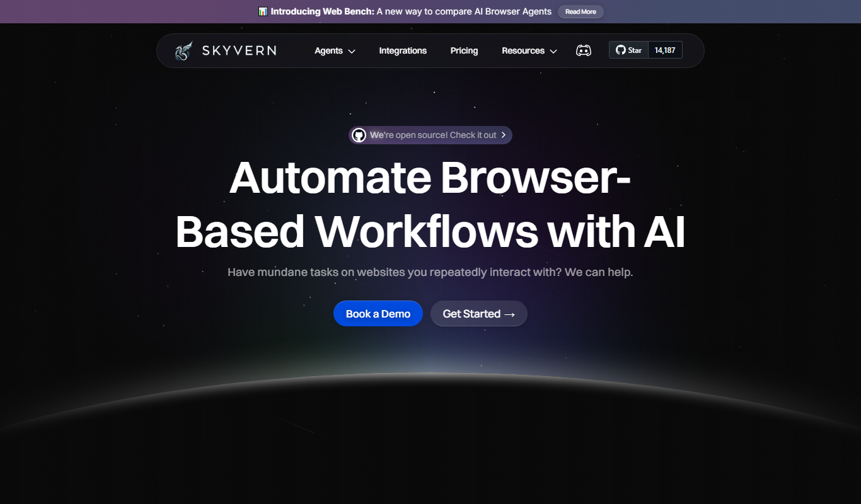Open the Discord icon link
The height and width of the screenshot is (504, 861).
click(584, 50)
